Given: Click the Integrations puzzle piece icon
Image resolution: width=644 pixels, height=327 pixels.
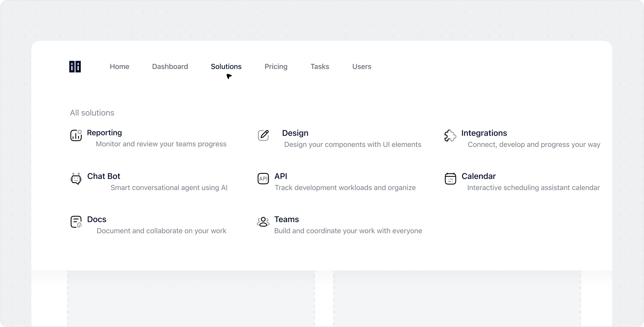Looking at the screenshot, I should pos(450,136).
